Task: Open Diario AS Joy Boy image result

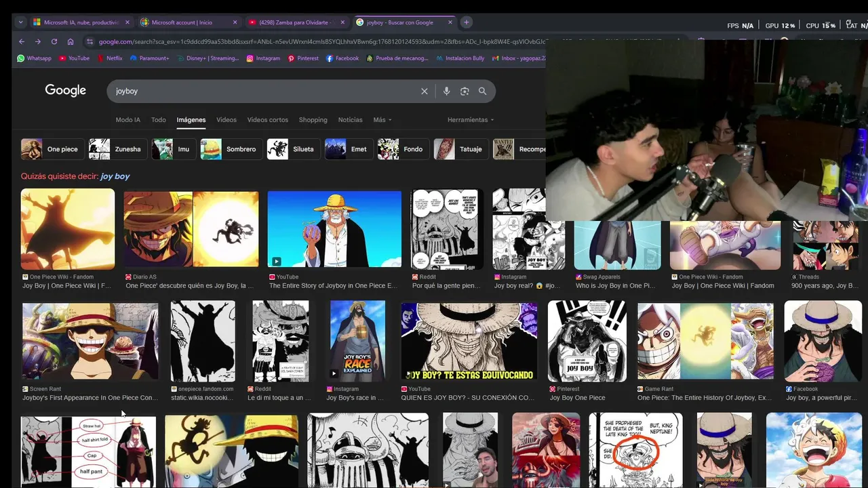Action: pyautogui.click(x=191, y=229)
